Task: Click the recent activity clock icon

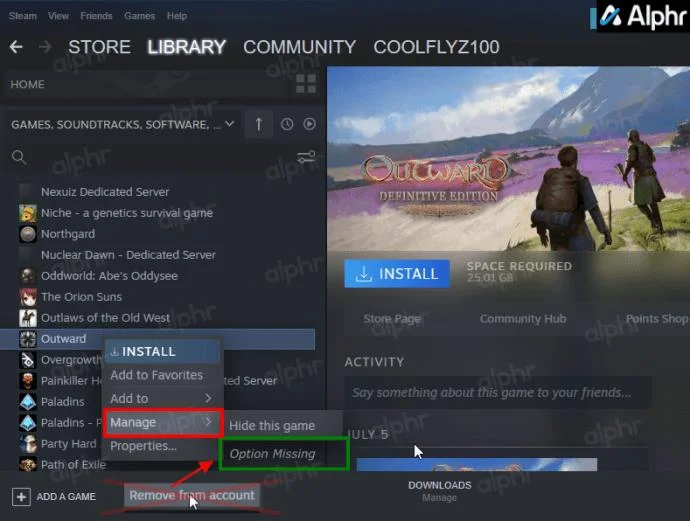Action: pos(287,124)
